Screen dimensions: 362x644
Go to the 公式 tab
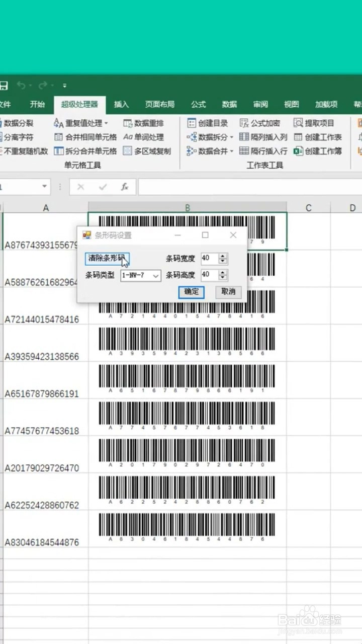[198, 105]
